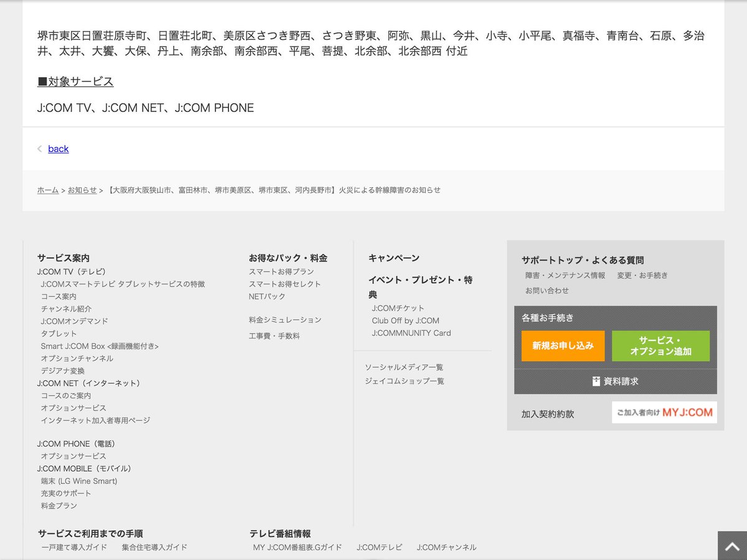
Task: Open オプションチャンネル link
Action: [x=77, y=358]
